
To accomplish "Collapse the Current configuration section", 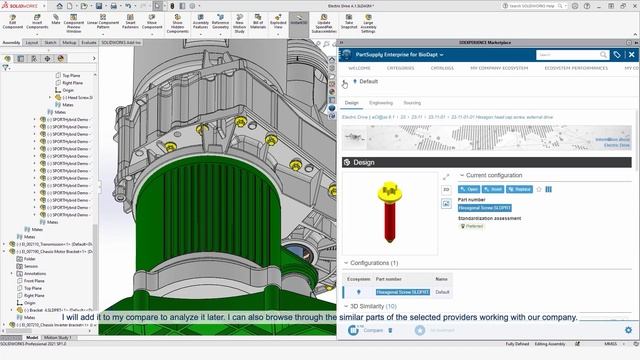I will pyautogui.click(x=462, y=175).
